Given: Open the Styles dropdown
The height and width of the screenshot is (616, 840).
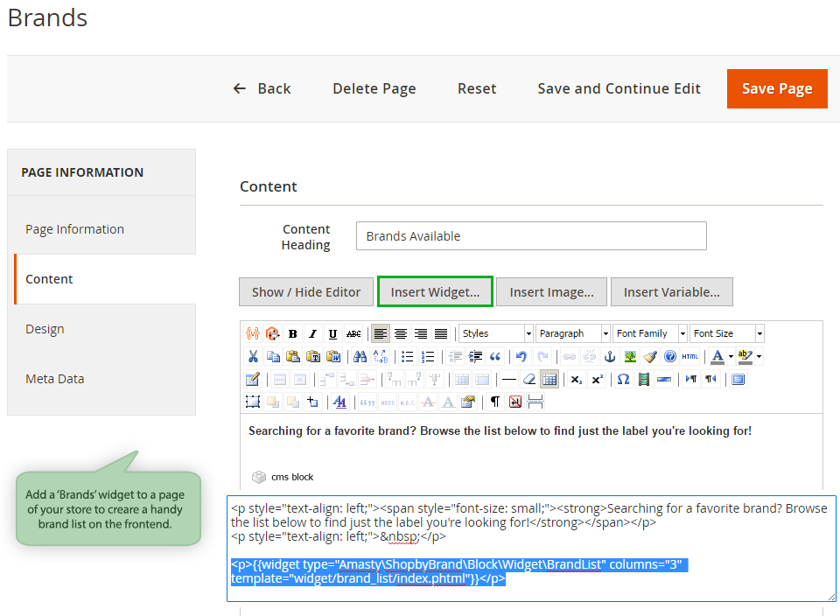Looking at the screenshot, I should pos(495,333).
